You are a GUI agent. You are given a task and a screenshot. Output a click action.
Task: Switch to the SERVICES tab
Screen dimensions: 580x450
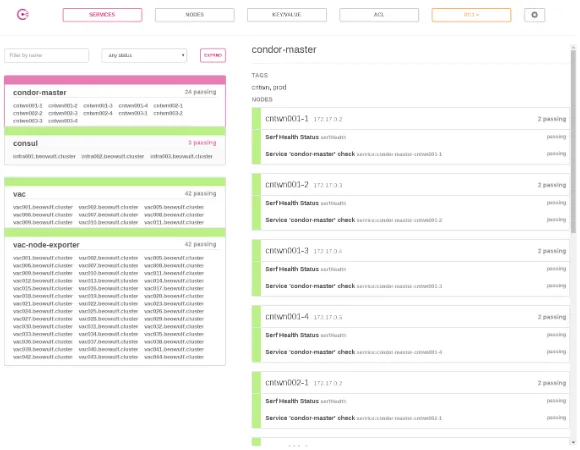pos(102,15)
